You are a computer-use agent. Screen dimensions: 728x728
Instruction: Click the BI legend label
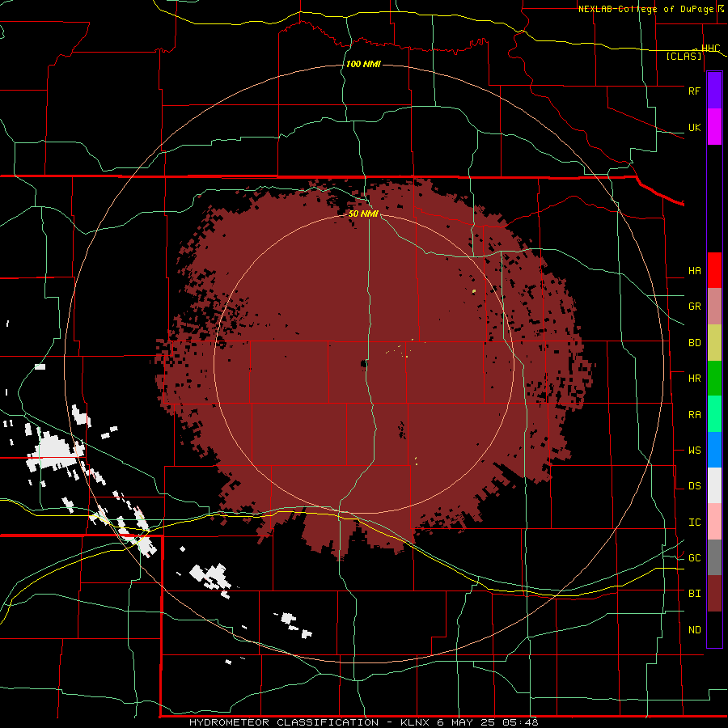coord(694,594)
